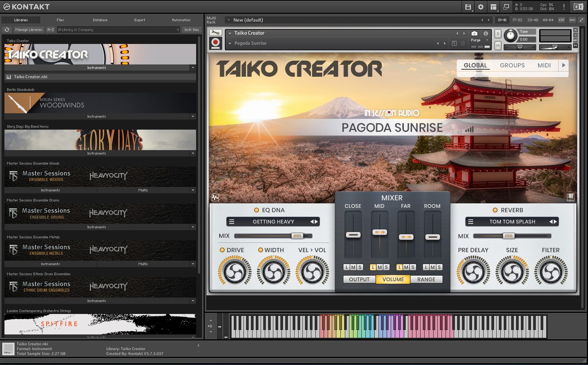Image resolution: width=588 pixels, height=365 pixels.
Task: Toggle the DRIVE enable indicator
Action: 222,250
